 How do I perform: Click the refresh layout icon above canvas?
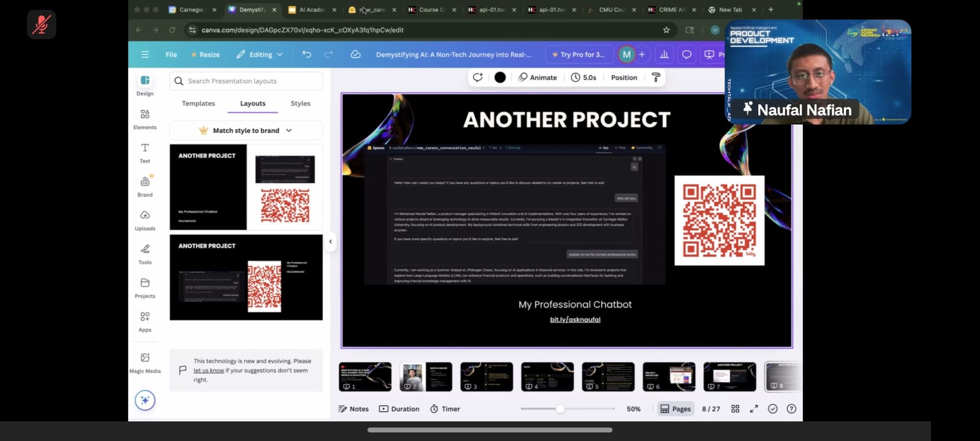pyautogui.click(x=478, y=77)
